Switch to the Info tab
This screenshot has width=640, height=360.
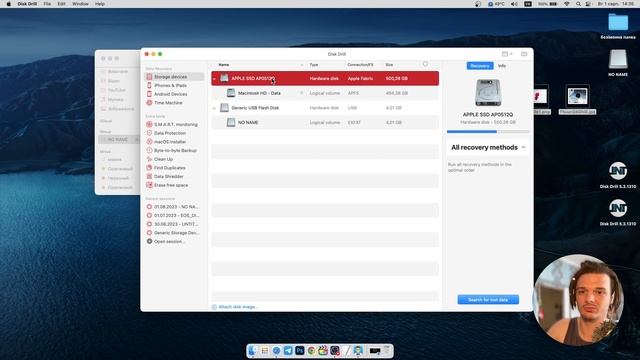pos(502,66)
